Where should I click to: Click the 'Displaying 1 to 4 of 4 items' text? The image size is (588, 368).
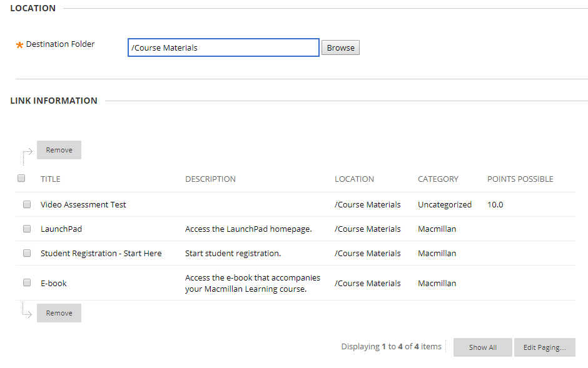pyautogui.click(x=392, y=347)
